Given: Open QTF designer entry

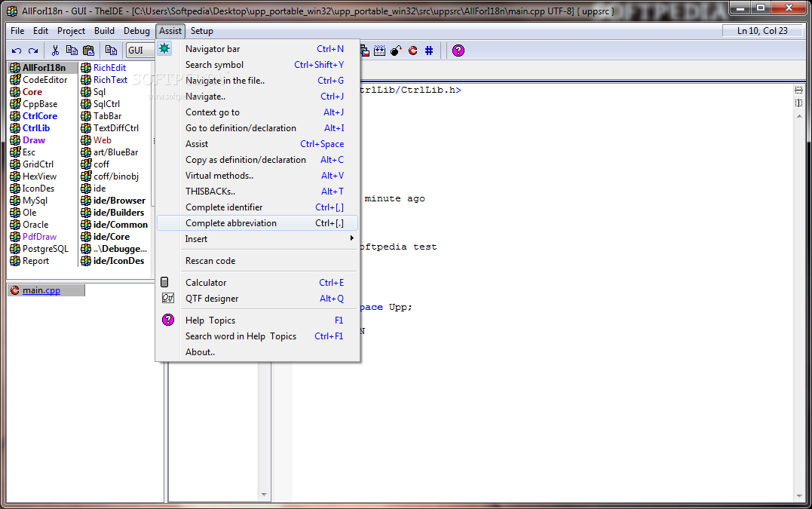Looking at the screenshot, I should tap(257, 299).
